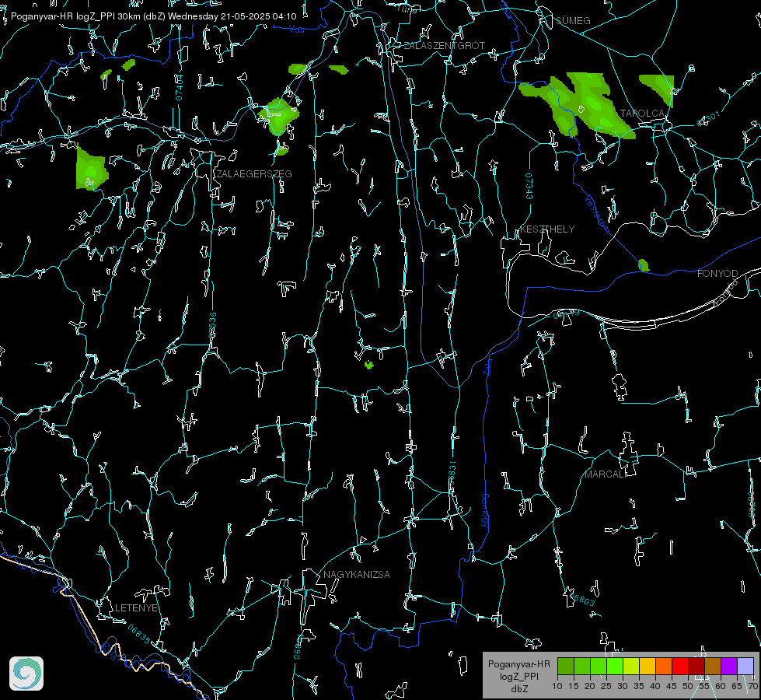The image size is (761, 700).
Task: Select the 65–70 dBZ lavender swatch
Action: click(x=745, y=666)
